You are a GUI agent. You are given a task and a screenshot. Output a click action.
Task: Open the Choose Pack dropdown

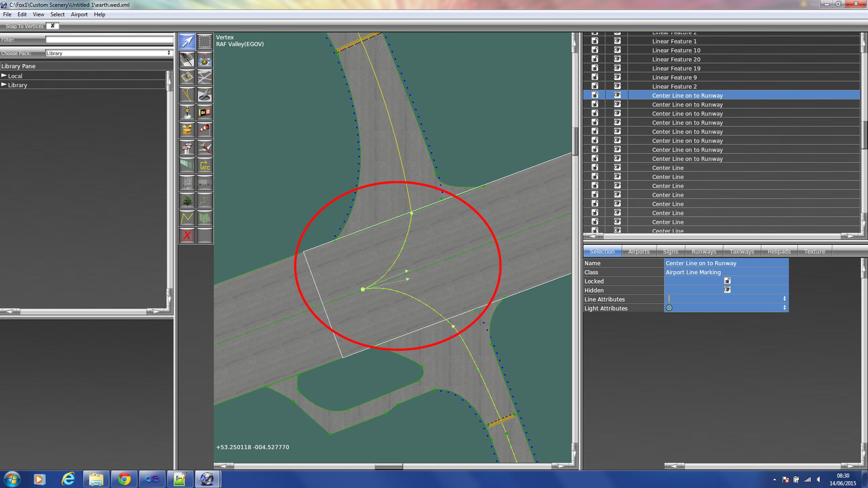point(108,53)
